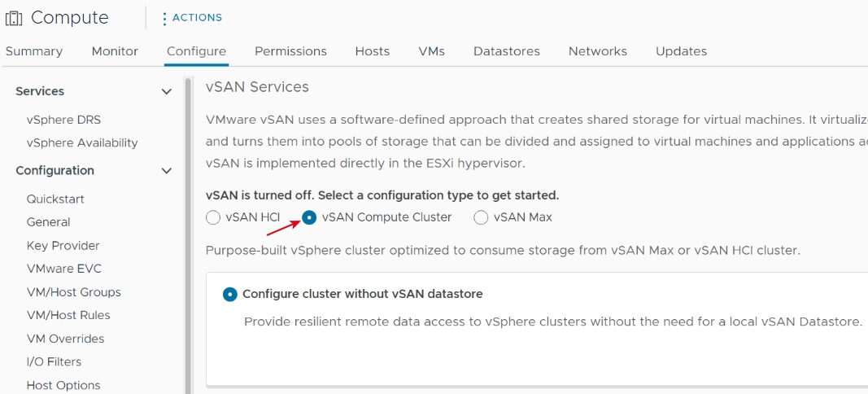The height and width of the screenshot is (394, 868).
Task: Click the Compute cluster icon
Action: 14,18
